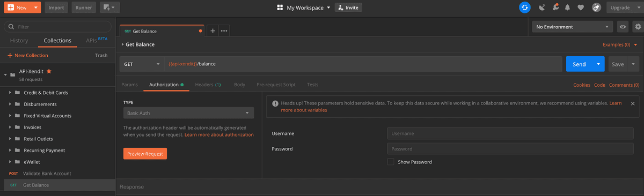The height and width of the screenshot is (196, 644).
Task: Open environment quick look eye icon
Action: tap(623, 27)
